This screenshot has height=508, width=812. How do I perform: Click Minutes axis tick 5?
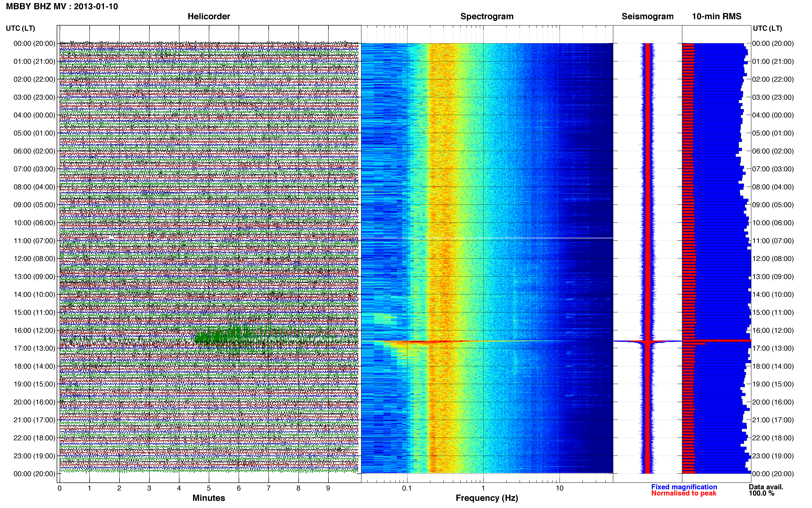209,488
